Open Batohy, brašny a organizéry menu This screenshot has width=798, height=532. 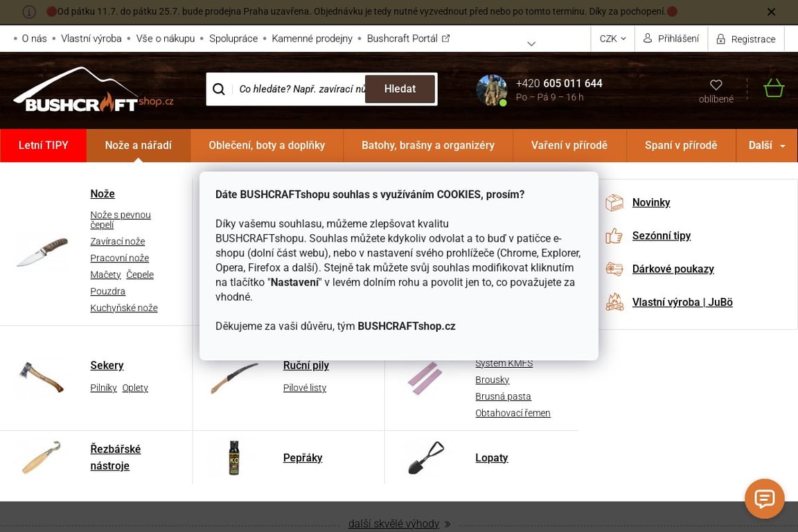coord(428,145)
